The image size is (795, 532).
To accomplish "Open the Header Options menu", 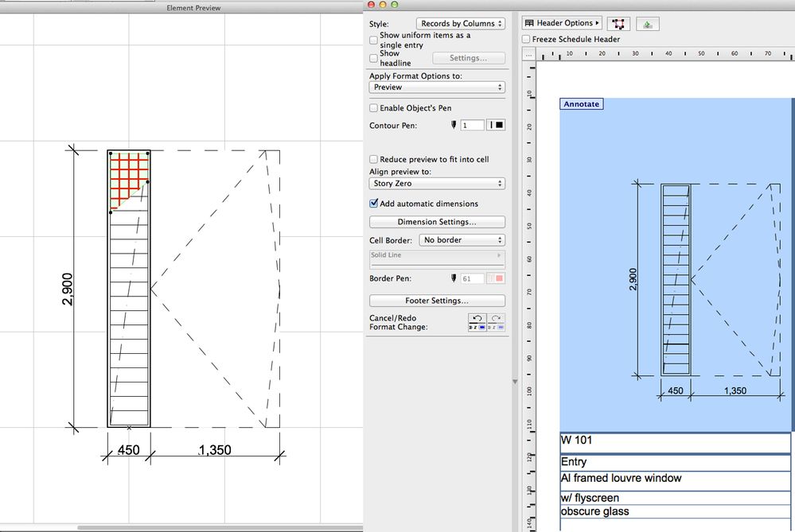I will (562, 24).
